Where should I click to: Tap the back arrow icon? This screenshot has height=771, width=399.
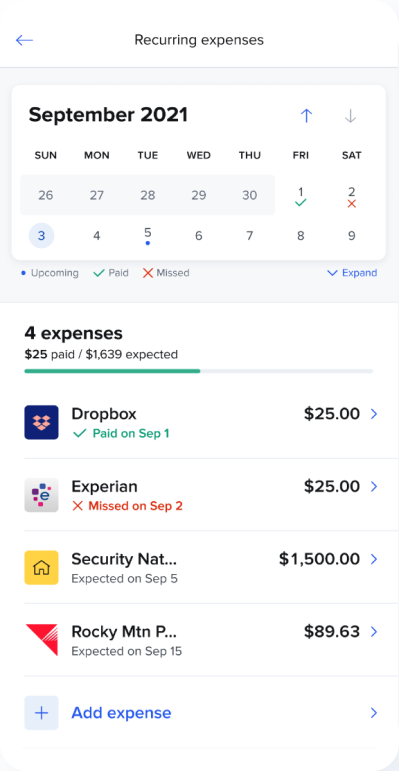[x=24, y=40]
